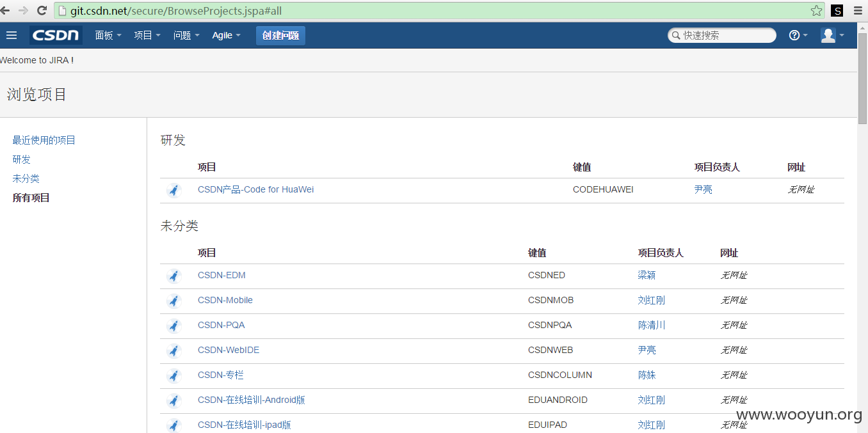868x433 pixels.
Task: Open project CSDN-Mobile
Action: (x=225, y=300)
